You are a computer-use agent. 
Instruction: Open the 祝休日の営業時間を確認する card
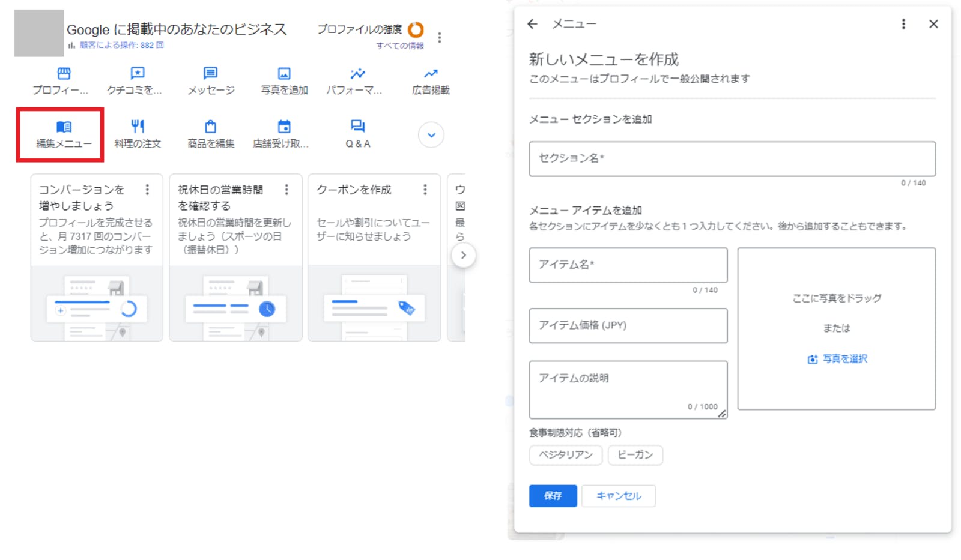(x=235, y=257)
